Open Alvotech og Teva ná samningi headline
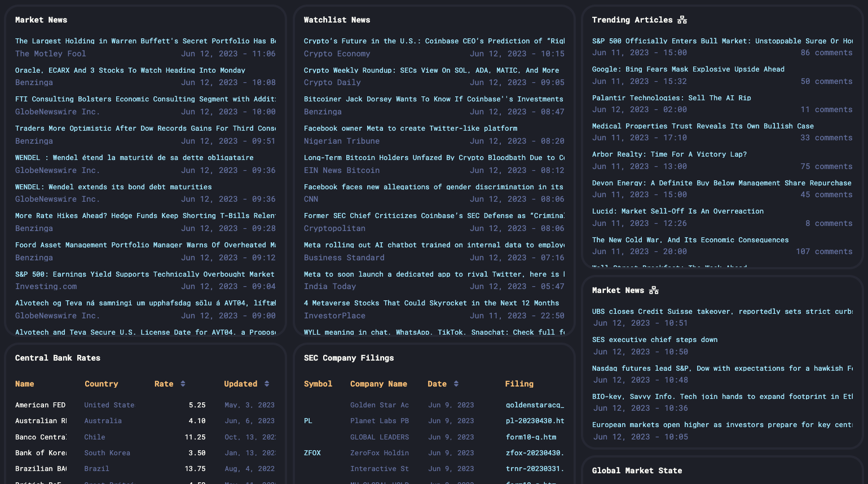Screen dimensions: 868x484 click(146, 303)
